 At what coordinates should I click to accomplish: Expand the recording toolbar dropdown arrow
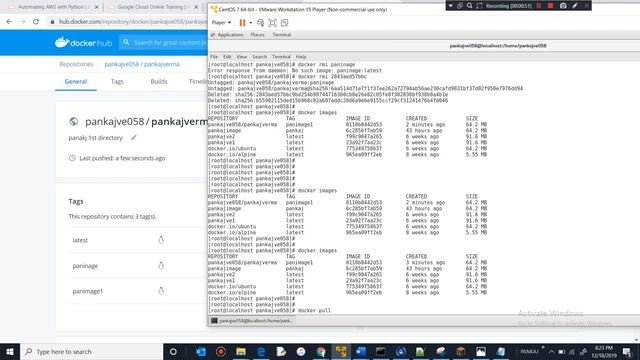point(451,6)
